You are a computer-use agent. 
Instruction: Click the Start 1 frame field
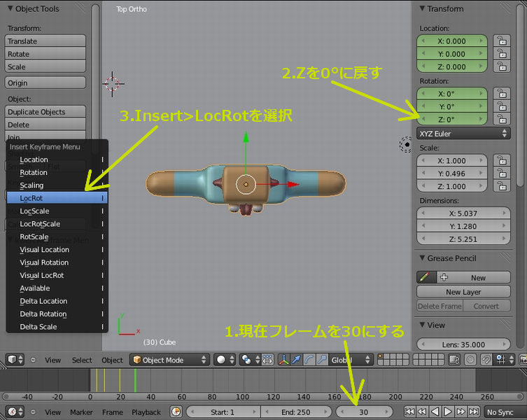[x=223, y=412]
